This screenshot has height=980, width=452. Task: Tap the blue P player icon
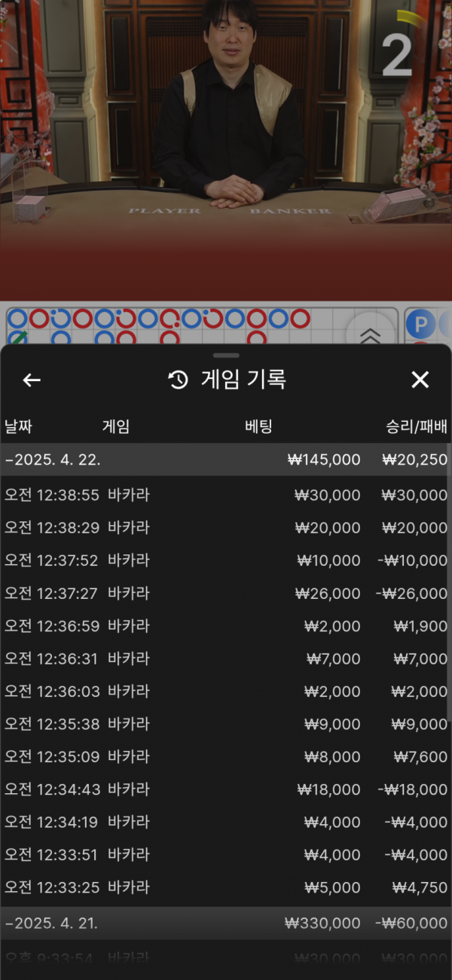420,325
